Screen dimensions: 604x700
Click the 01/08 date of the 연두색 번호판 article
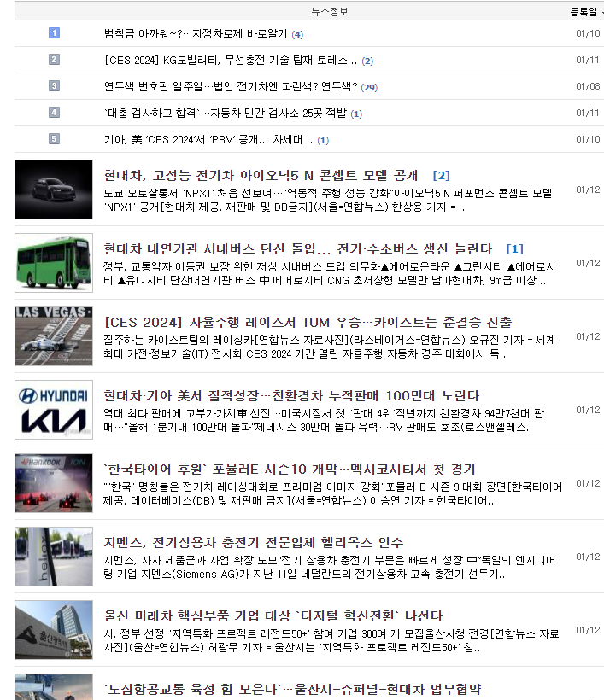click(588, 86)
